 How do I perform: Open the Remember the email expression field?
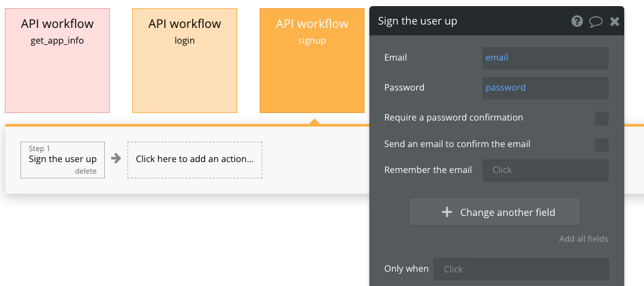click(x=545, y=170)
